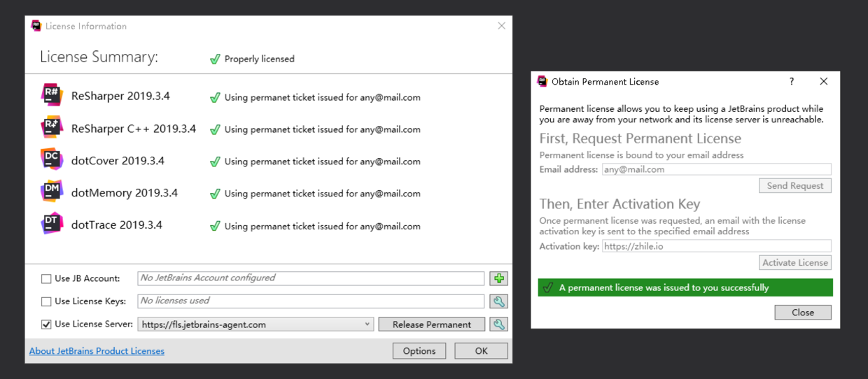The height and width of the screenshot is (379, 868).
Task: Click the dotCover product icon
Action: (52, 160)
